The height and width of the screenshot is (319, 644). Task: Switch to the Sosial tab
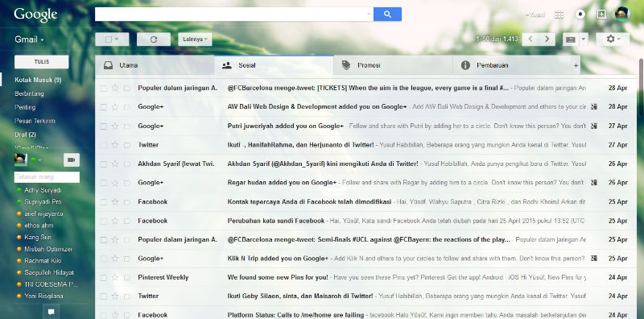coord(274,65)
